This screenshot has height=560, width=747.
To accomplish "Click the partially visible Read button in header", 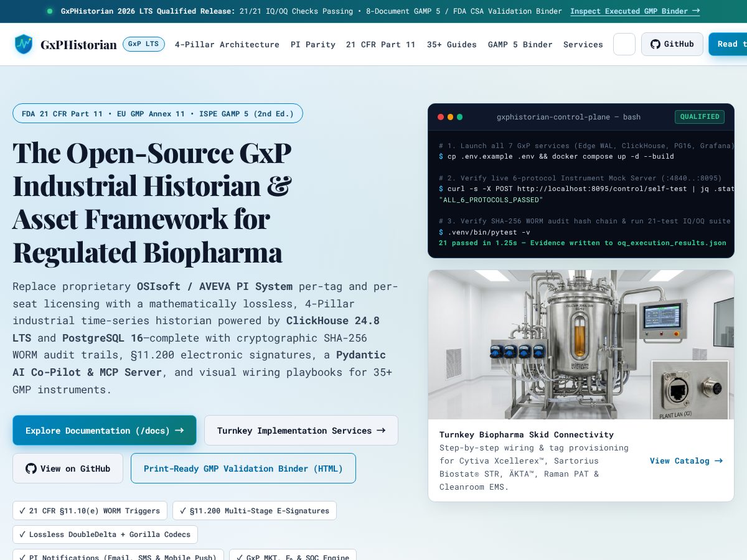I will click(728, 44).
